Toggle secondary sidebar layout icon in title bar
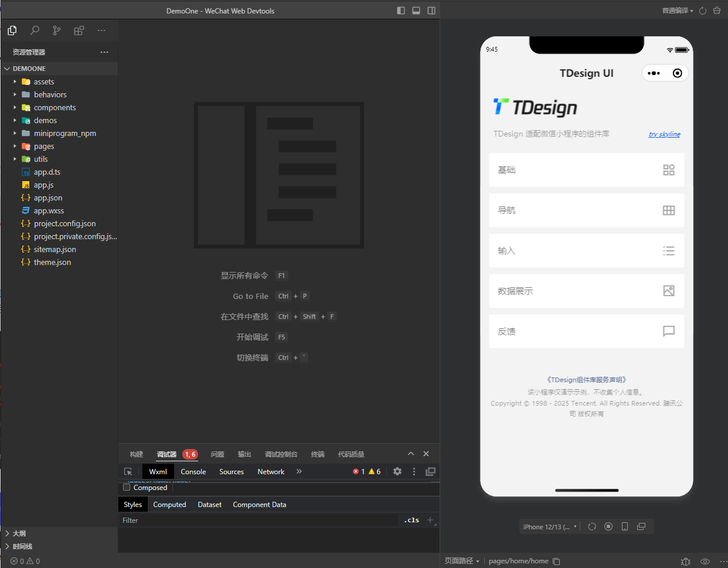Image resolution: width=728 pixels, height=568 pixels. click(431, 11)
